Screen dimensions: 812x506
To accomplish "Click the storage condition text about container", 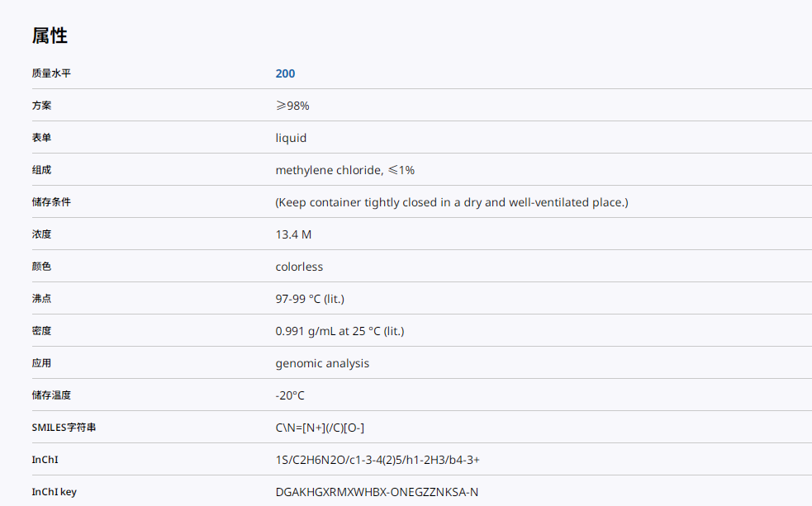I will coord(451,202).
